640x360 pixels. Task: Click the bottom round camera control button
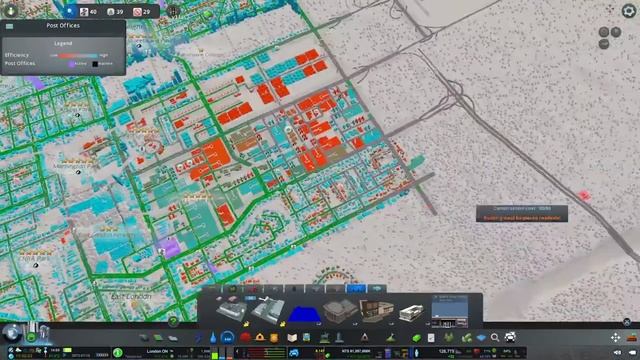tap(604, 44)
